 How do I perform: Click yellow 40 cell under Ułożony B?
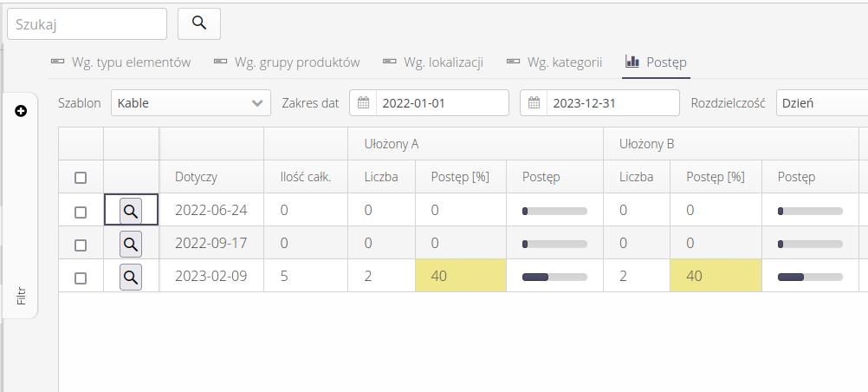[x=716, y=276]
